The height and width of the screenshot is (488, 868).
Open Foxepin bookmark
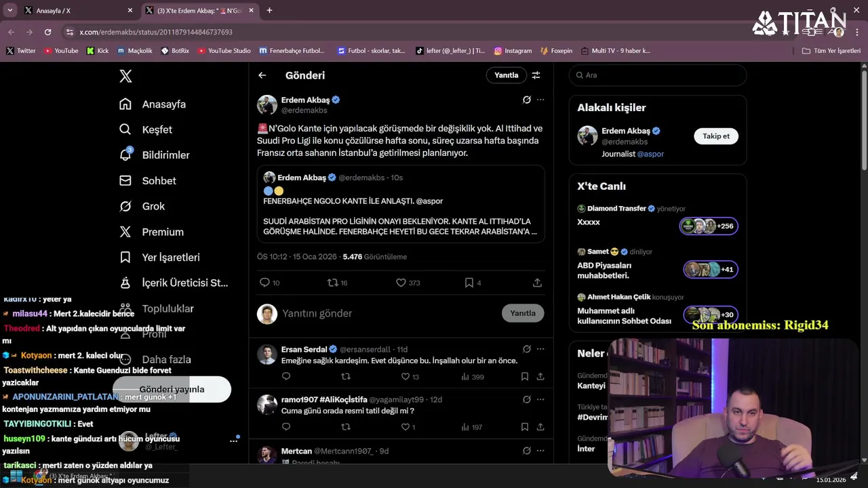click(556, 51)
